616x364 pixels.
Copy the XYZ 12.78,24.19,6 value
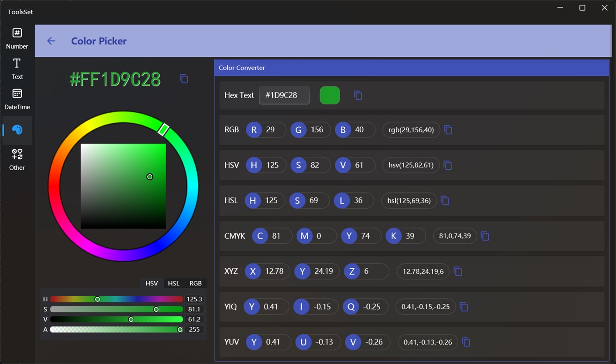[458, 271]
